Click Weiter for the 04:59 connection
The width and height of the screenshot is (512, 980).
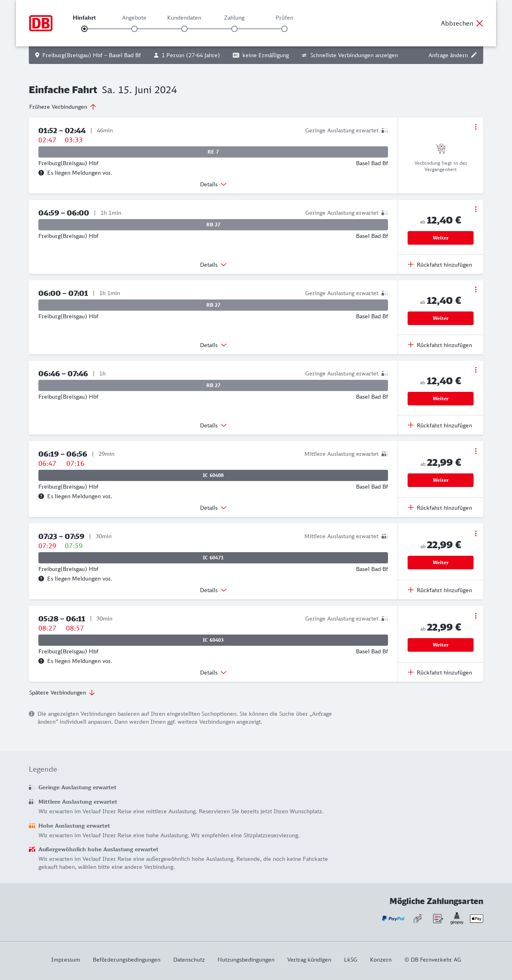point(440,238)
